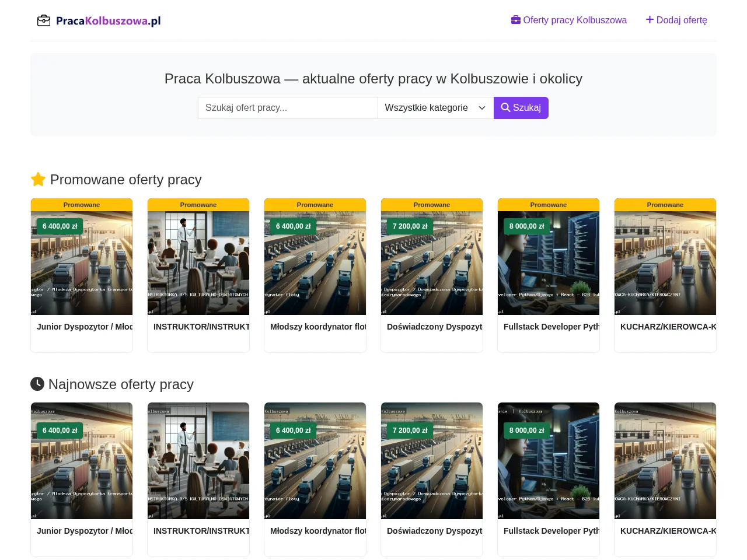Click the 'Praca Kolbuszowa — aktualne oferty pracy' heading
The width and height of the screenshot is (747, 560).
(373, 79)
